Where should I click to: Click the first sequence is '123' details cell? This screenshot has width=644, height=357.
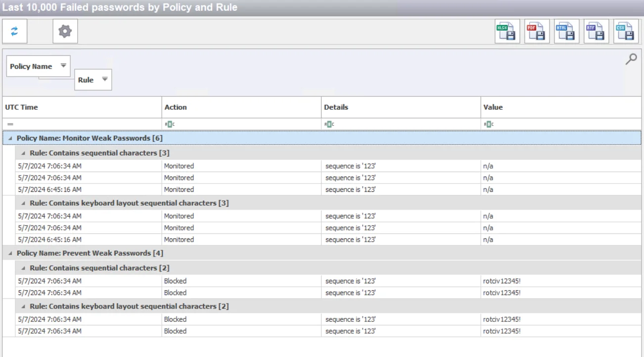[401, 166]
